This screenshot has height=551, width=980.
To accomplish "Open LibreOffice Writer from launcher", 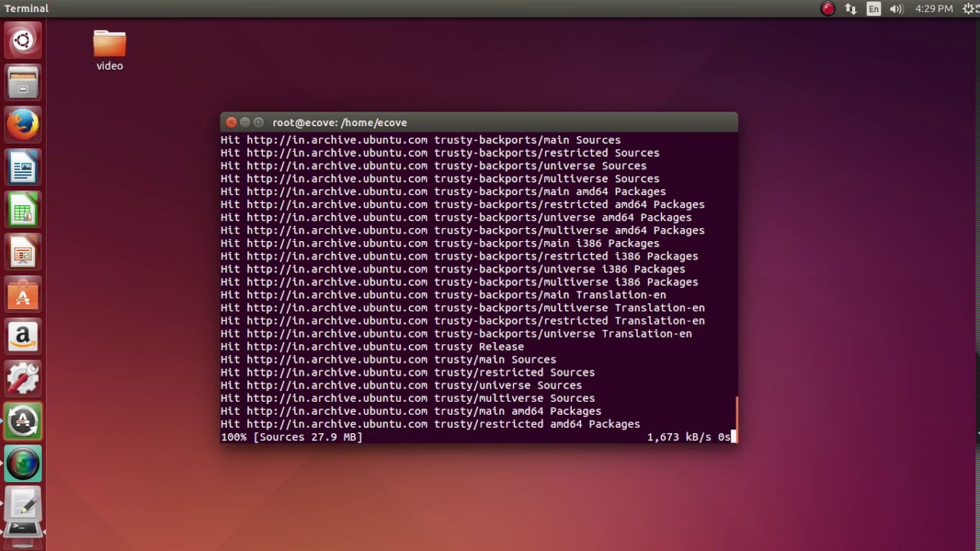I will pyautogui.click(x=23, y=167).
